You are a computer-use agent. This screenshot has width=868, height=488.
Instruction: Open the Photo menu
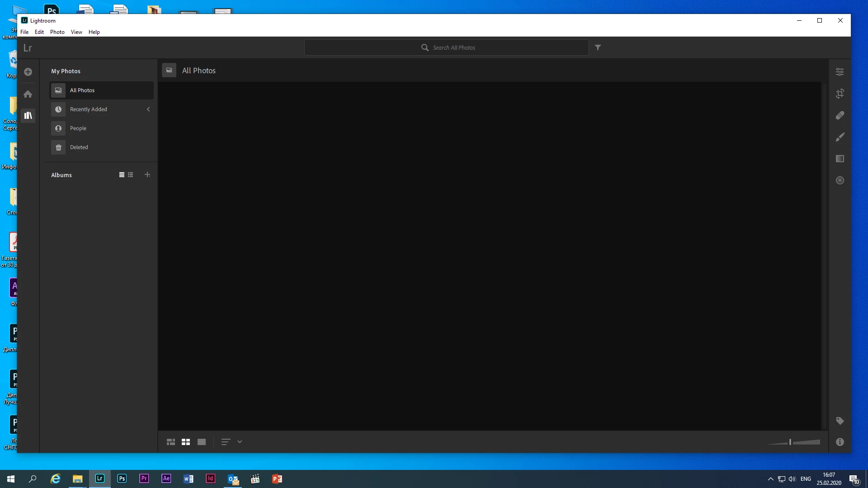pos(57,32)
